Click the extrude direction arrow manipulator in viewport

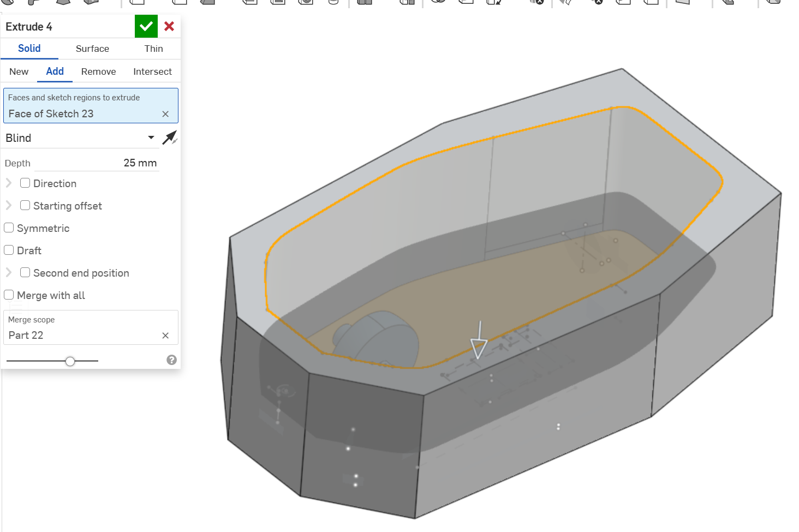(479, 341)
